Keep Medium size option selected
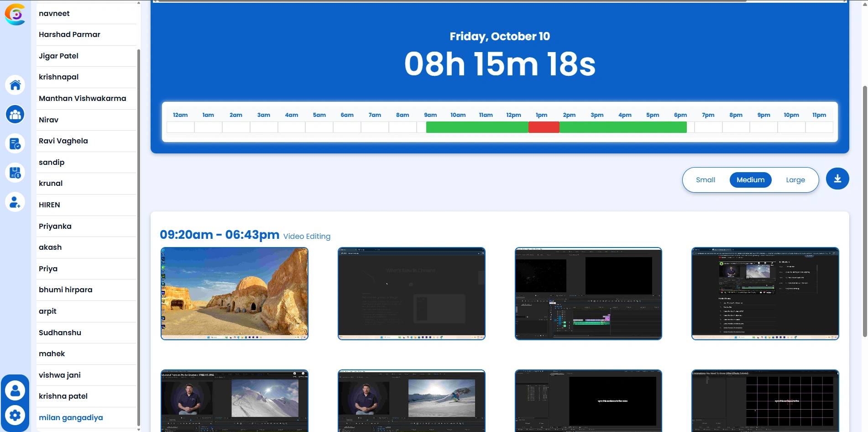Viewport: 868px width, 432px height. pyautogui.click(x=750, y=179)
